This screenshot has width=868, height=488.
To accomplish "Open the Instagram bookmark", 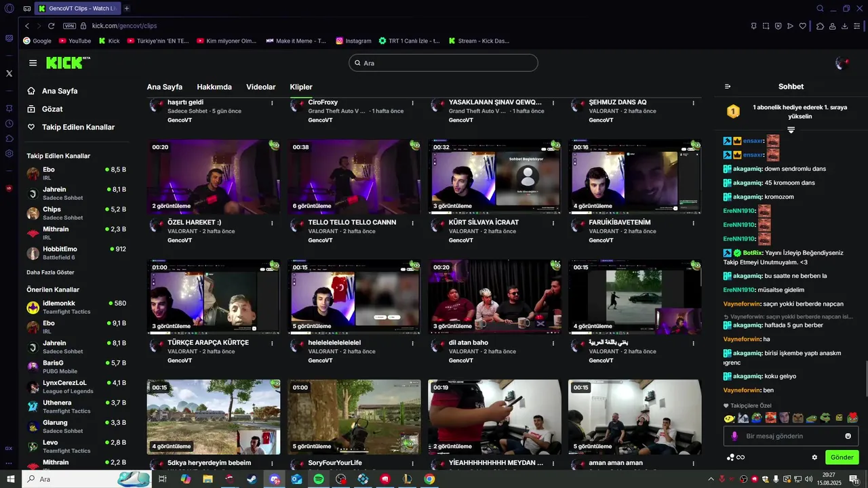I will [354, 41].
